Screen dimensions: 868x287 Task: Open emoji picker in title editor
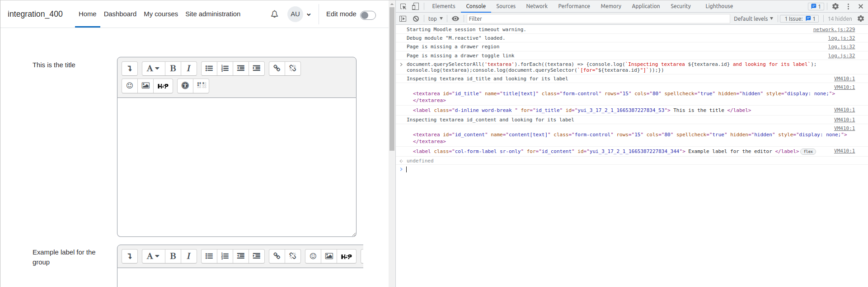[130, 86]
